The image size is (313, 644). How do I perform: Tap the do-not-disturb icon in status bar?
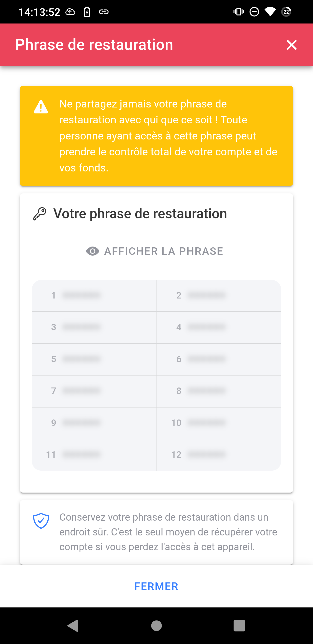tap(254, 12)
